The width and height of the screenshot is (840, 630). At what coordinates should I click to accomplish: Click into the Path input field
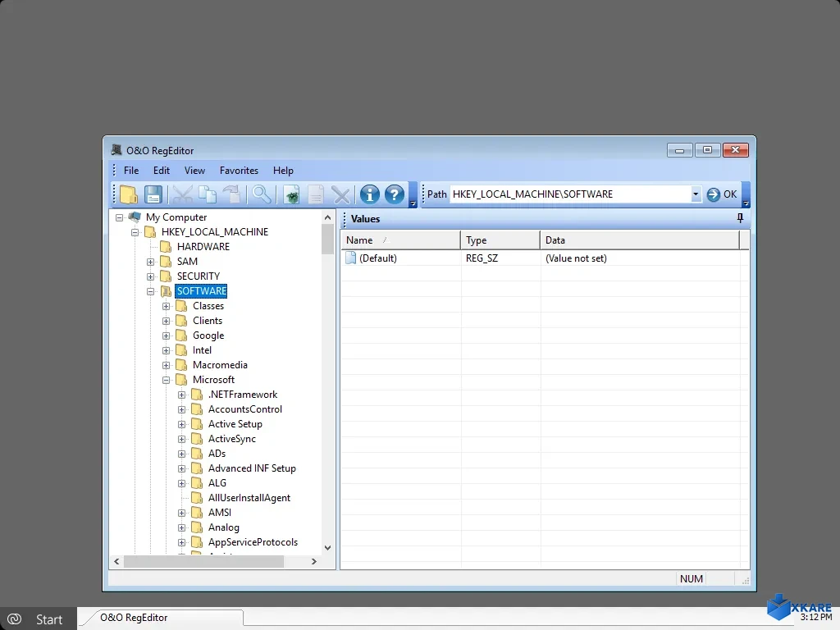coord(571,194)
